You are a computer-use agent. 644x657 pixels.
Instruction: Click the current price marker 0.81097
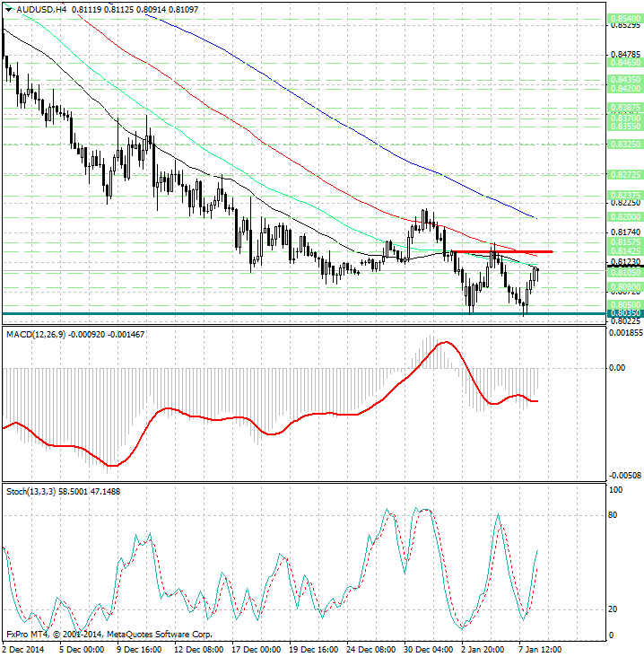tap(625, 266)
